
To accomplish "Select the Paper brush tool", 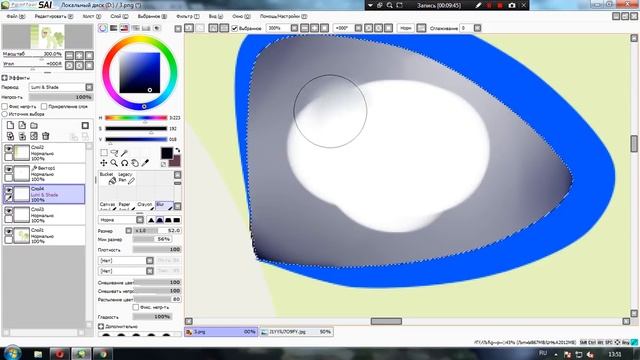I will (x=126, y=206).
